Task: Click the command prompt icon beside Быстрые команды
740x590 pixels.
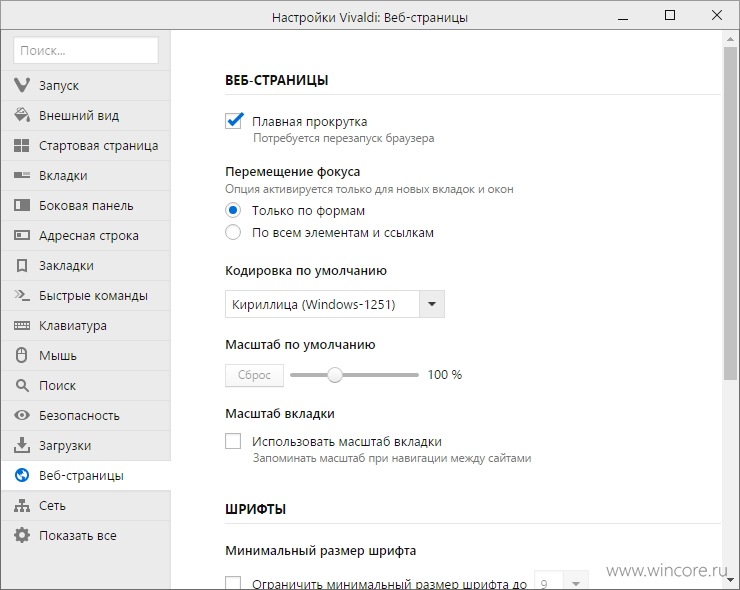Action: pyautogui.click(x=22, y=295)
